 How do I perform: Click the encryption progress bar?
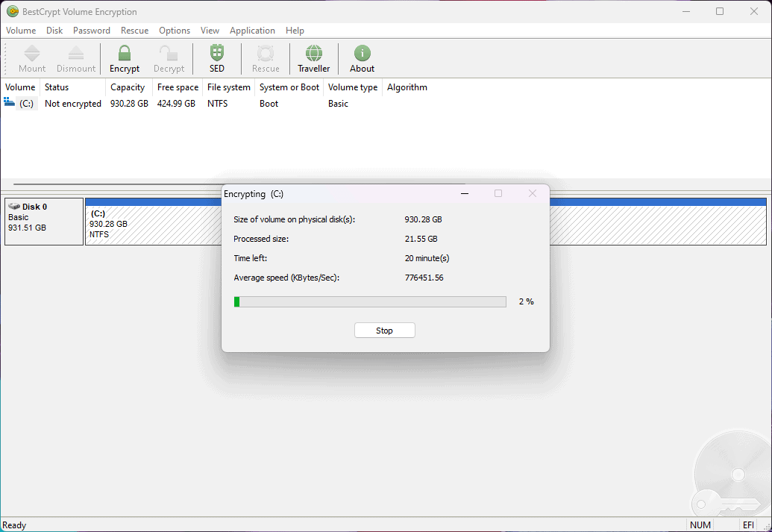click(x=370, y=301)
